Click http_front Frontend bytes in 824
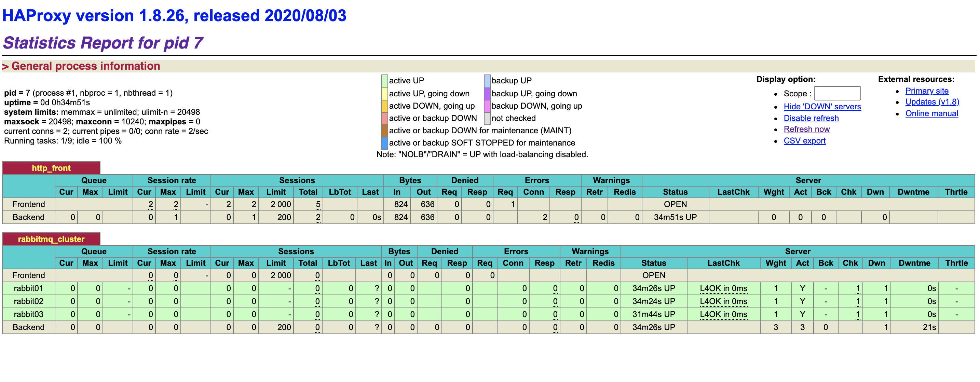This screenshot has height=382, width=980. (x=400, y=204)
